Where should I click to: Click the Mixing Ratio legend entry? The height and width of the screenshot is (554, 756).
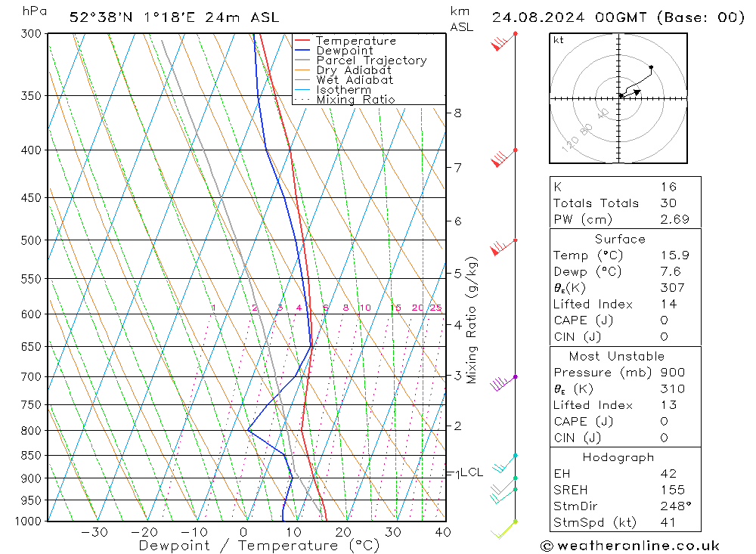pyautogui.click(x=344, y=100)
